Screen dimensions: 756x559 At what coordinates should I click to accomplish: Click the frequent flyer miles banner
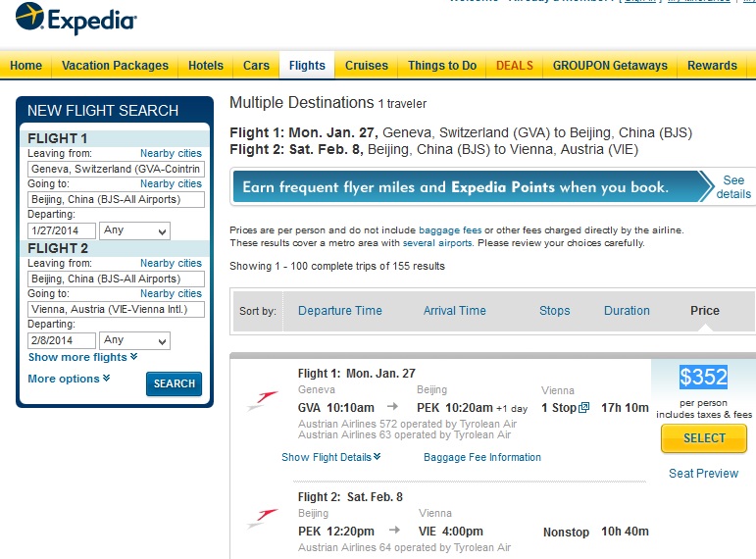[467, 186]
